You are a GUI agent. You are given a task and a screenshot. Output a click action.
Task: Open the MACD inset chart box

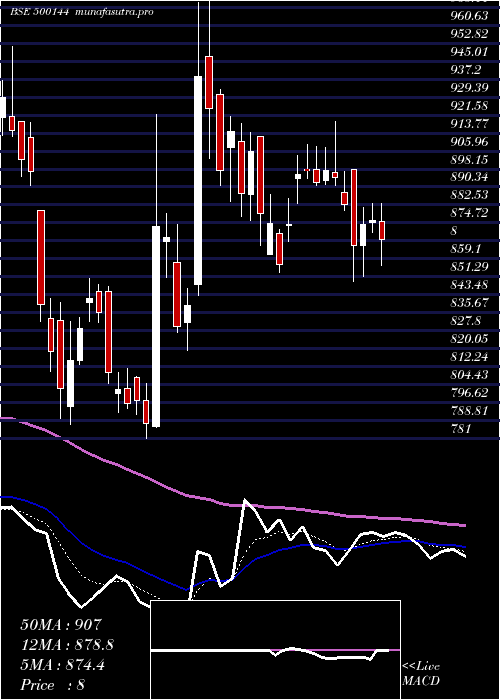(x=275, y=650)
